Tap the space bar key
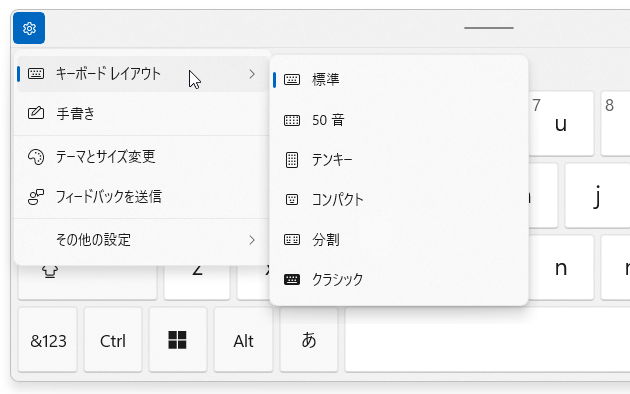Viewport: 630px width, 394px height. pyautogui.click(x=487, y=340)
